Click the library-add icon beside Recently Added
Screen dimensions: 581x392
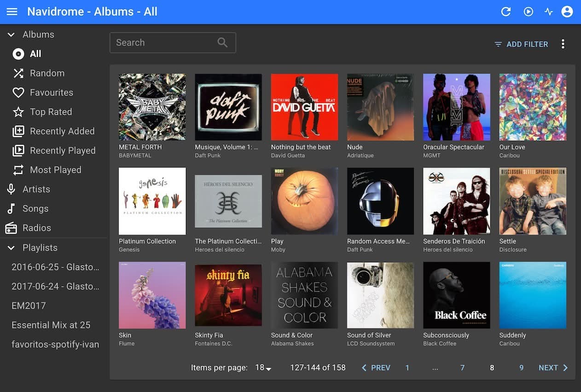(18, 131)
